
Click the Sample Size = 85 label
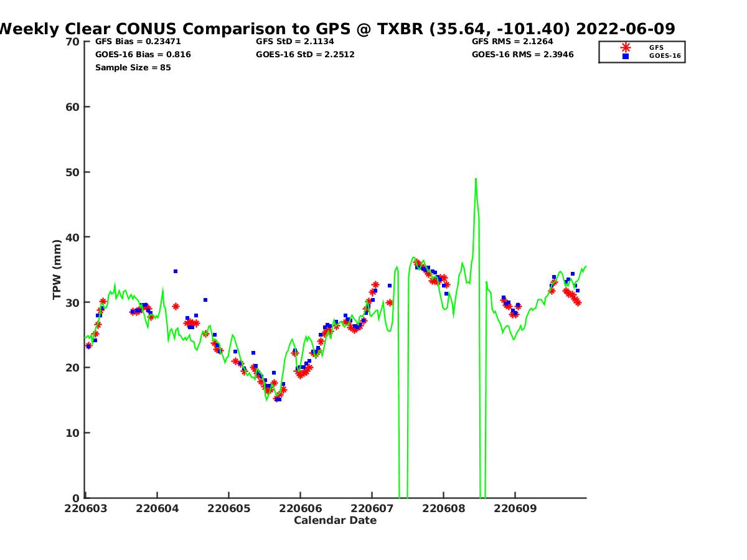133,68
